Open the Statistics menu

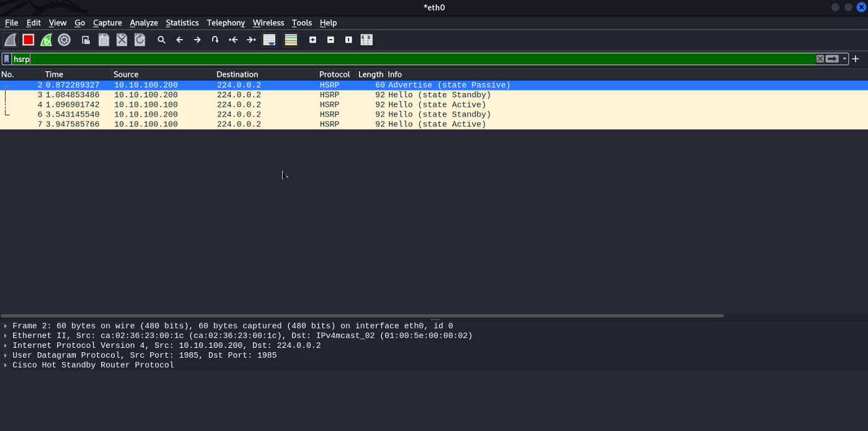click(x=182, y=22)
